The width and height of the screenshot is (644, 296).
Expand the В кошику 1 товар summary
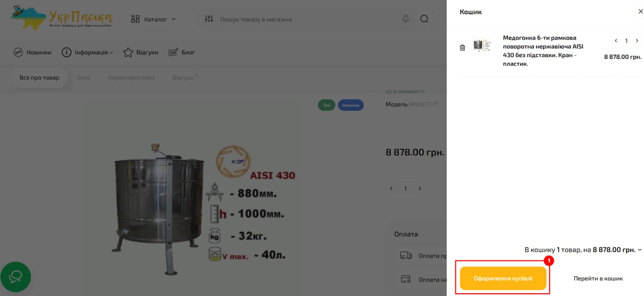click(x=583, y=250)
